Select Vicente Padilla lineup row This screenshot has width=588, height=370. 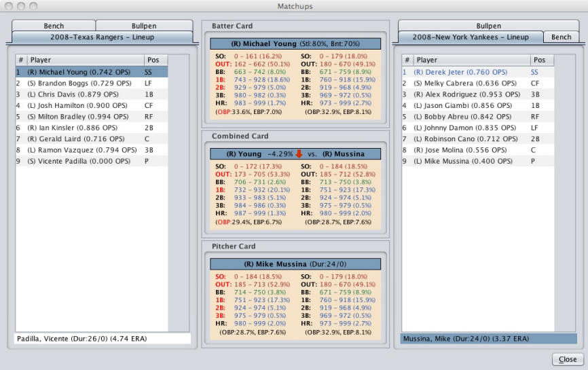coord(92,161)
